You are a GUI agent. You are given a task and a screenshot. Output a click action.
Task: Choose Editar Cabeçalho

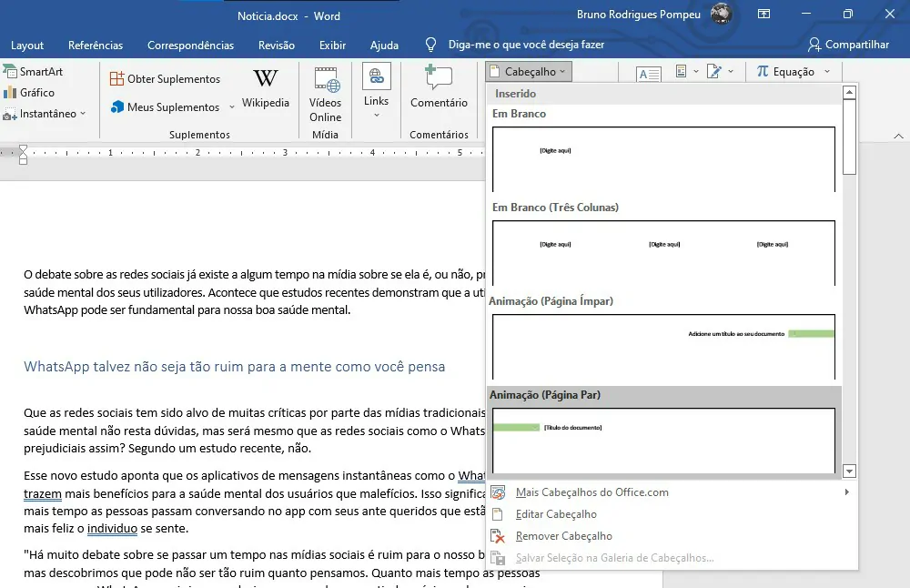tap(556, 514)
